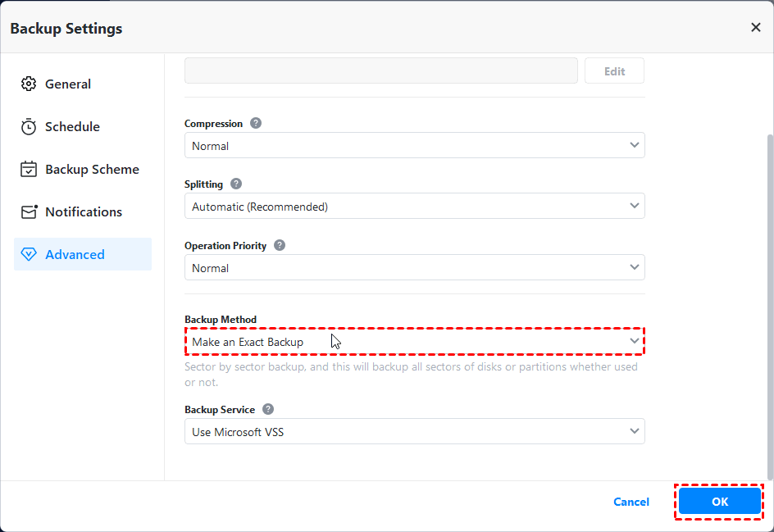774x532 pixels.
Task: Click the Cancel button
Action: coord(631,502)
